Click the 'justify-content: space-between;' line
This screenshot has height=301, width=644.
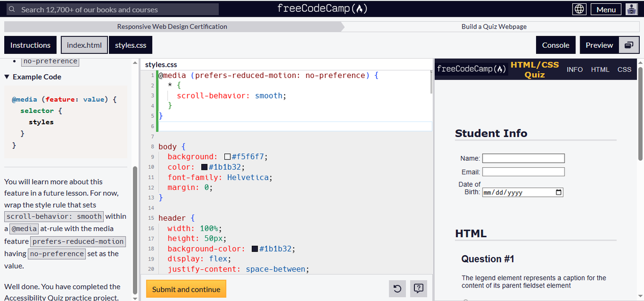coord(238,269)
